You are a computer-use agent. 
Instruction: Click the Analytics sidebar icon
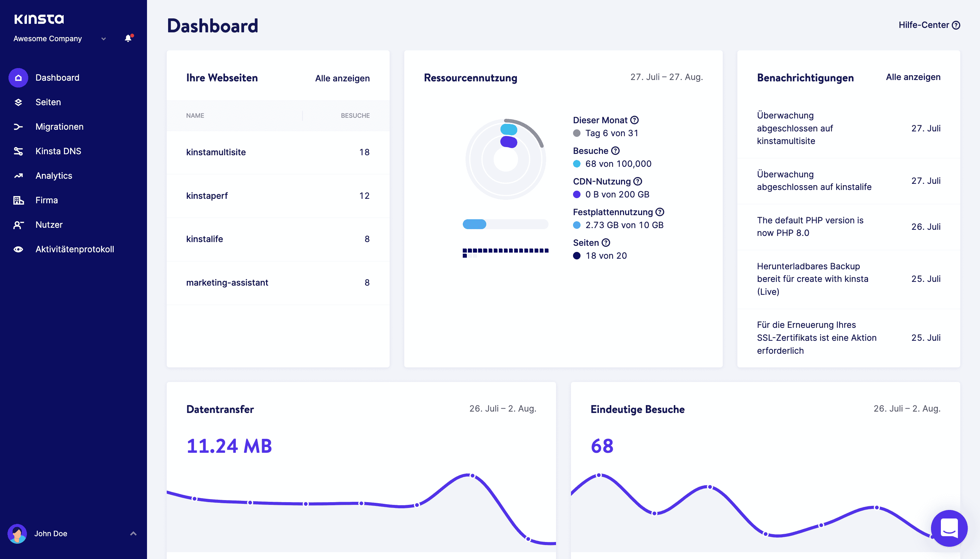[19, 175]
